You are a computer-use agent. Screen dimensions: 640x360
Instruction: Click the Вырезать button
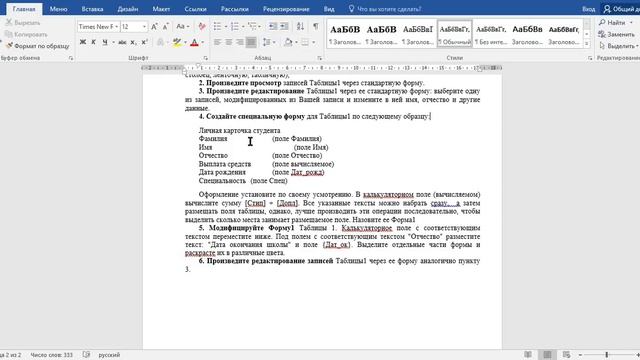click(x=23, y=23)
